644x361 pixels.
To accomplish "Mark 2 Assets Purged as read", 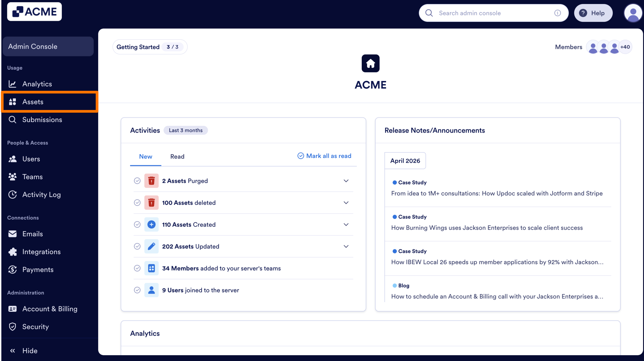I will tap(137, 181).
